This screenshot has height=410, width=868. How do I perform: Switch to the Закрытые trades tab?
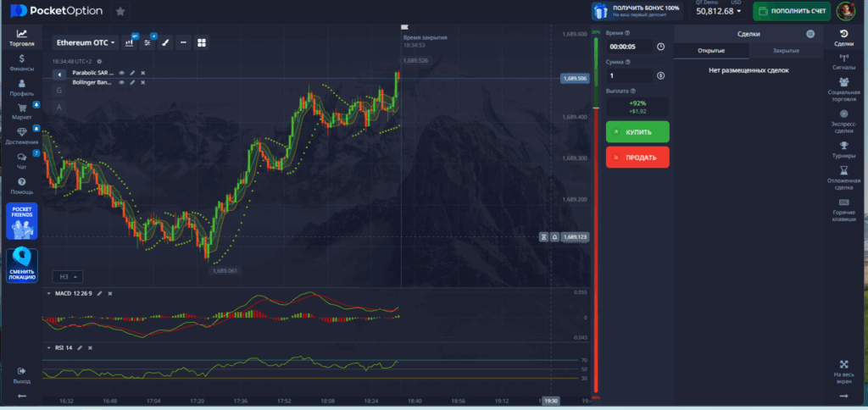(774, 52)
